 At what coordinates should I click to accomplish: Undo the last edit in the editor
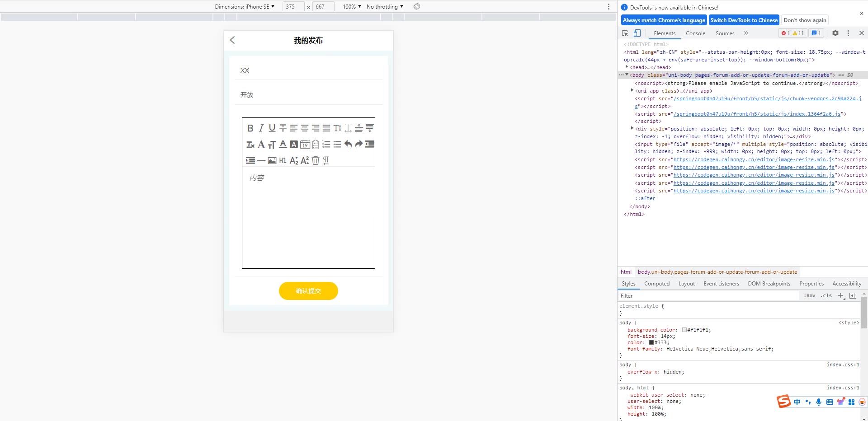coord(348,145)
